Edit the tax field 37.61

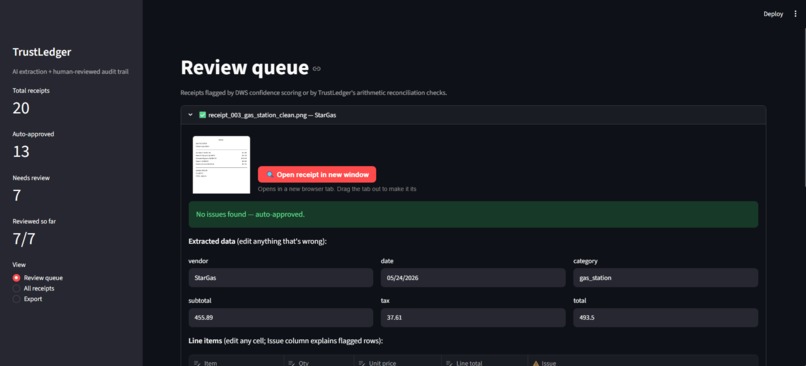[473, 318]
